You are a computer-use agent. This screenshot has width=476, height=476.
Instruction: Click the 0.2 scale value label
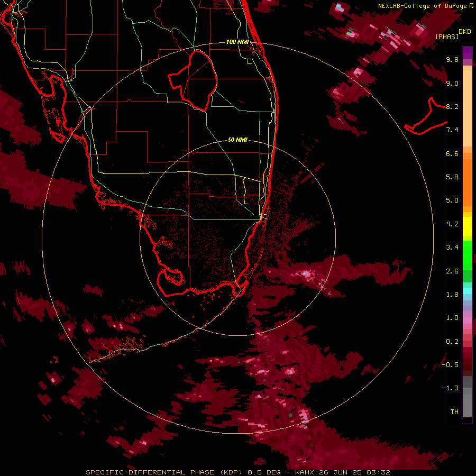click(452, 342)
